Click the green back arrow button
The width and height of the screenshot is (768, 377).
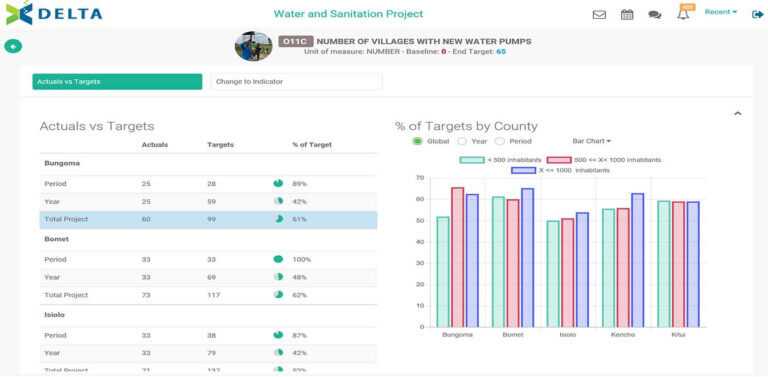click(13, 47)
